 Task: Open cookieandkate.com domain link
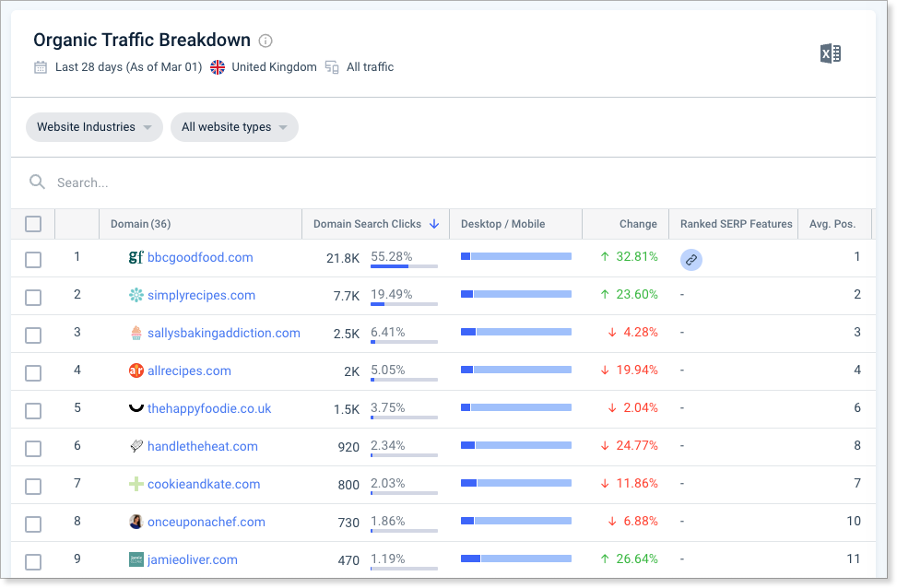tap(204, 484)
